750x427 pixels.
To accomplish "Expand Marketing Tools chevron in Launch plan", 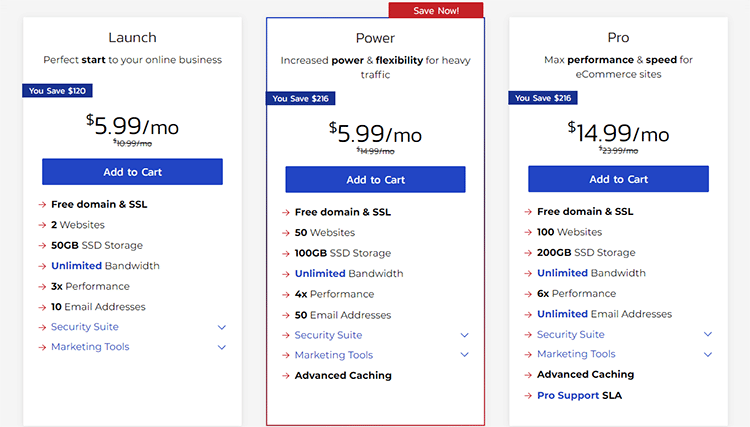I will click(x=222, y=347).
